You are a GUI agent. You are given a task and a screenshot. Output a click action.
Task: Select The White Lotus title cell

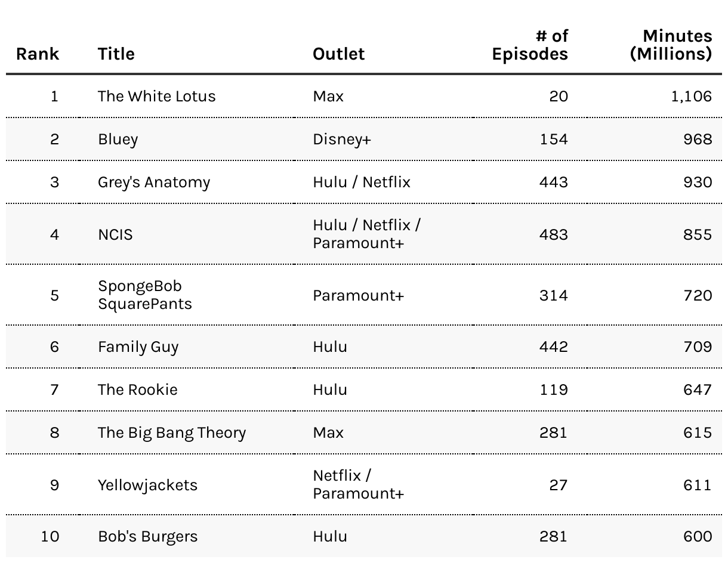tap(157, 96)
